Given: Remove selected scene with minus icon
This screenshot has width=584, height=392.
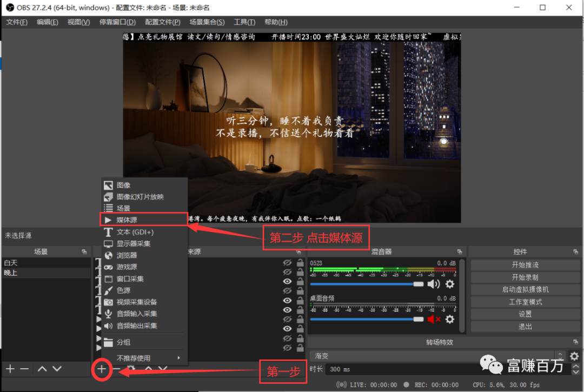Looking at the screenshot, I should pyautogui.click(x=24, y=369).
